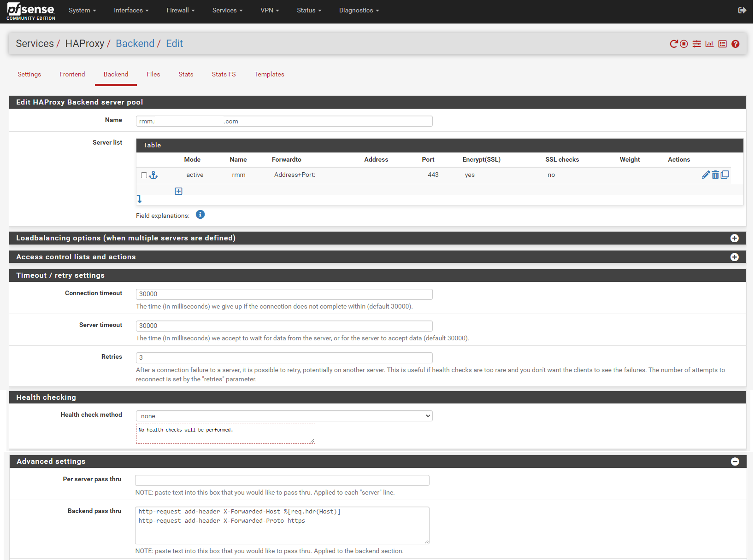
Task: Focus the Per server pass thru field
Action: click(x=282, y=480)
